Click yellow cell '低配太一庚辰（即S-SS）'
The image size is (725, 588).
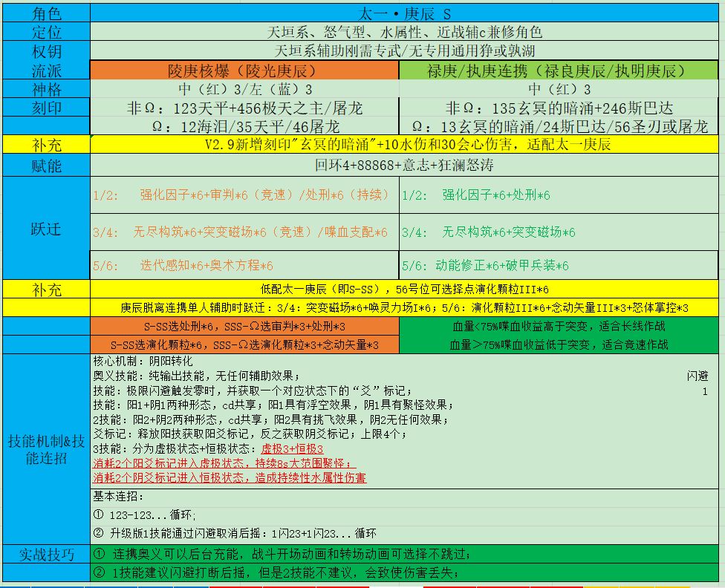(404, 290)
